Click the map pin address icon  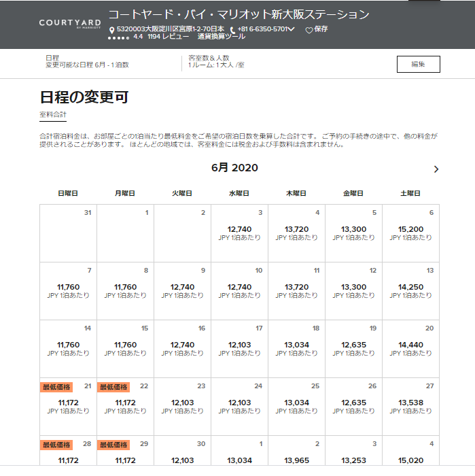[x=112, y=30]
